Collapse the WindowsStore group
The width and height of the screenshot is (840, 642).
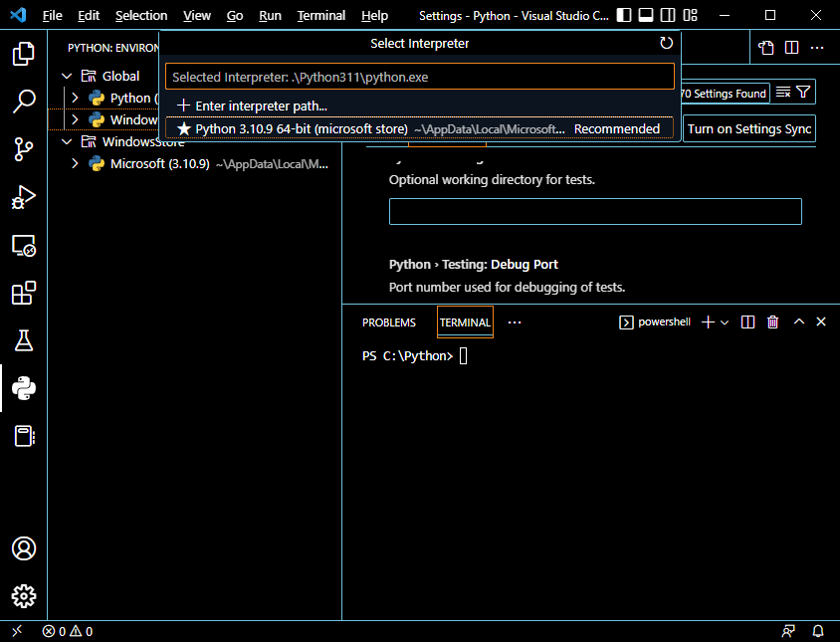[x=67, y=141]
